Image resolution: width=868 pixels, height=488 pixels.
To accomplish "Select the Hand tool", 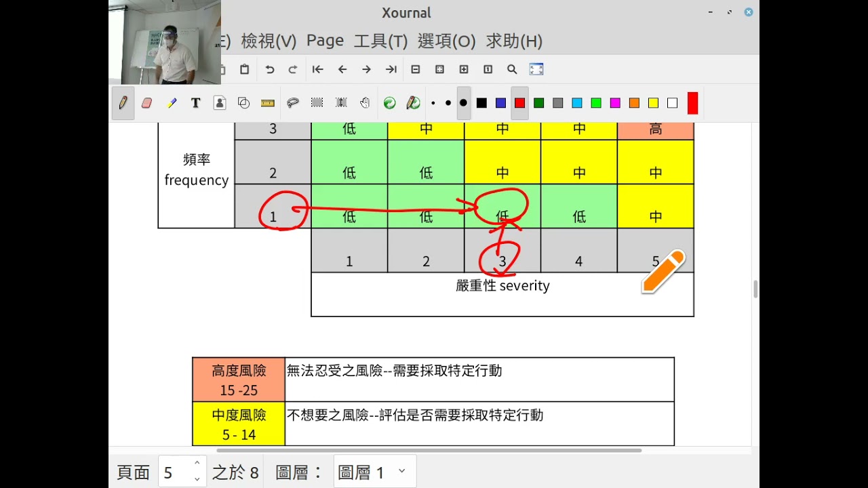I will coord(365,103).
